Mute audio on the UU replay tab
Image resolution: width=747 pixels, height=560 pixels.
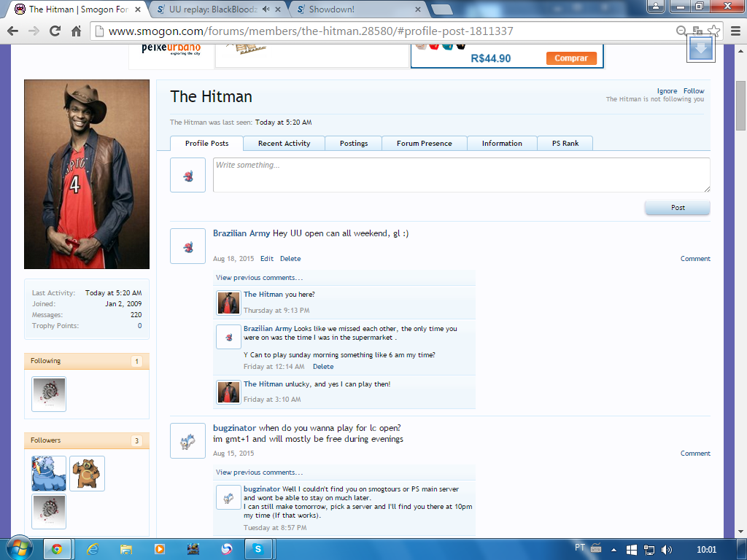(x=266, y=9)
